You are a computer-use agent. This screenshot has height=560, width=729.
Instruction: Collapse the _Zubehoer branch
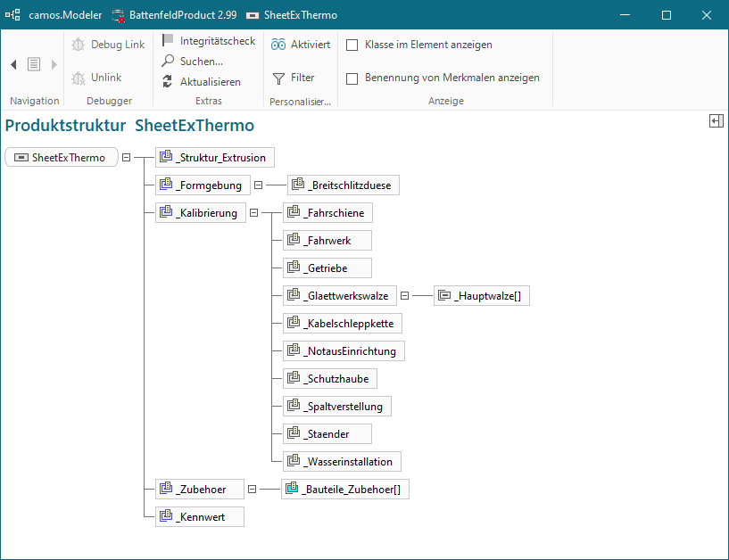point(252,490)
